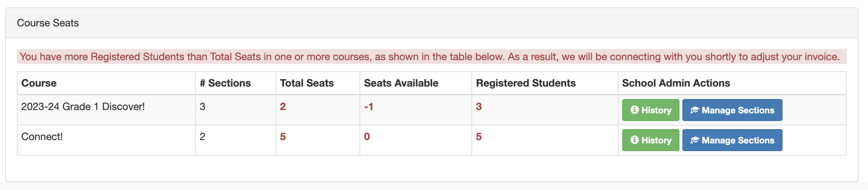The image size is (868, 190).
Task: Click the Course Seats panel heading
Action: 48,23
